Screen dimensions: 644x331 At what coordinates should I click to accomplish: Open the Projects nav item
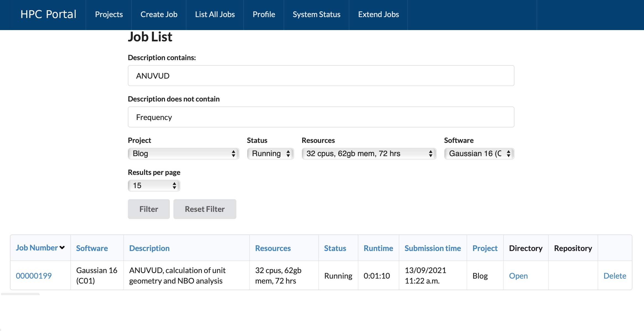[x=109, y=14]
